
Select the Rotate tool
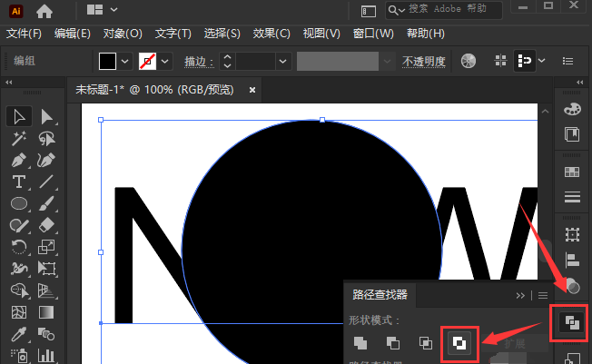[x=19, y=247]
